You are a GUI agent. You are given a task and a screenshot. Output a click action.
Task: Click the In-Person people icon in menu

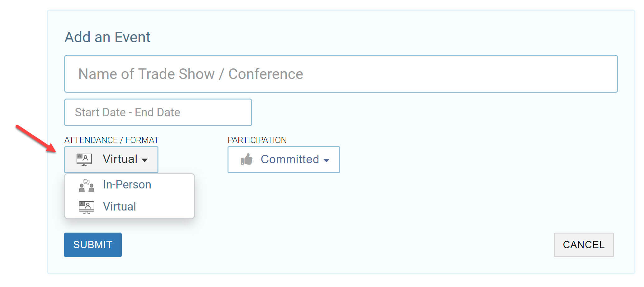(x=87, y=185)
